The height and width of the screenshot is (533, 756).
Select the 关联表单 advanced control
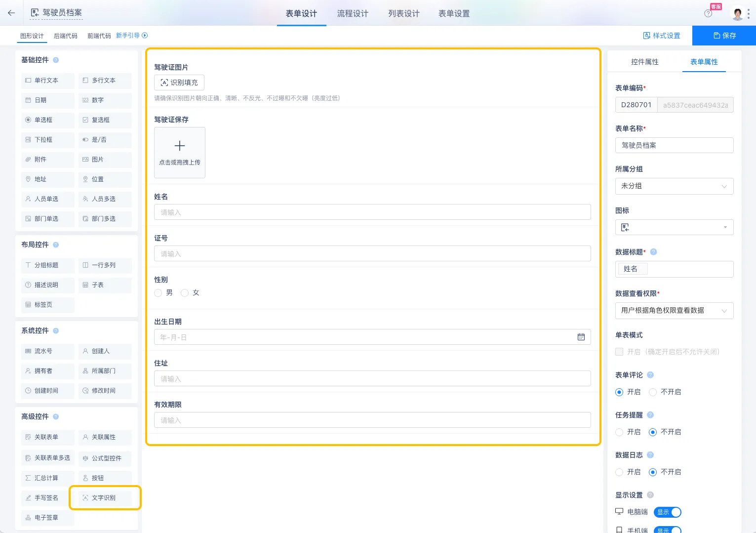(47, 437)
